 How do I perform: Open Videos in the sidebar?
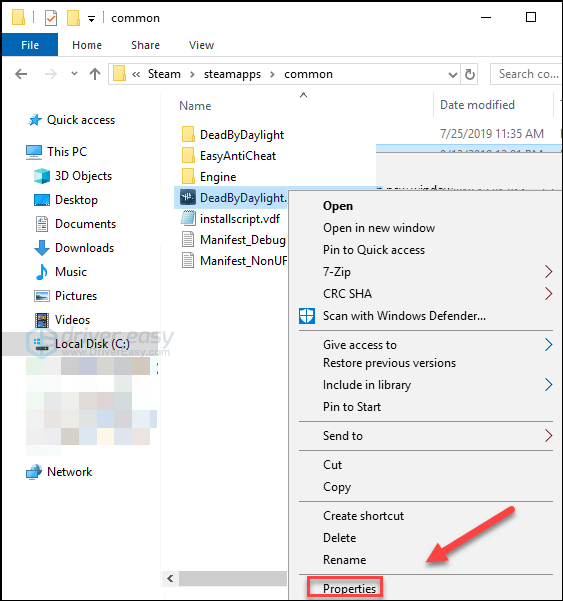point(72,320)
